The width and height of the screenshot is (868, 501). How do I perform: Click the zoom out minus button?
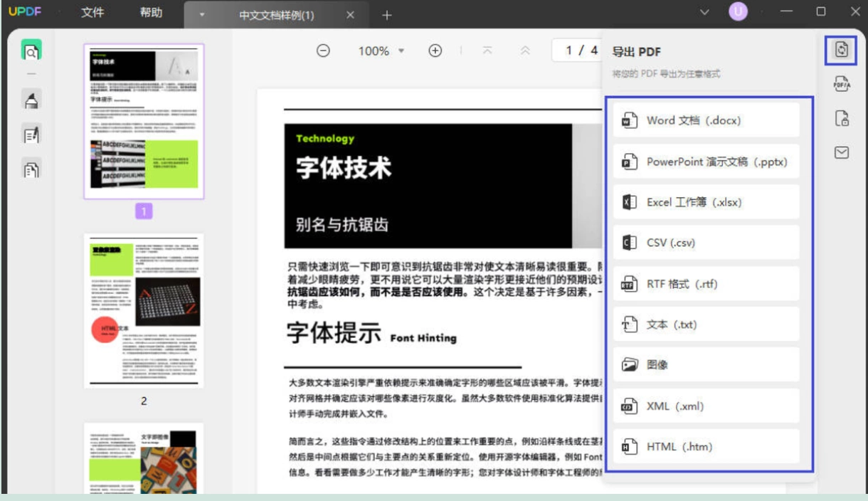point(323,51)
